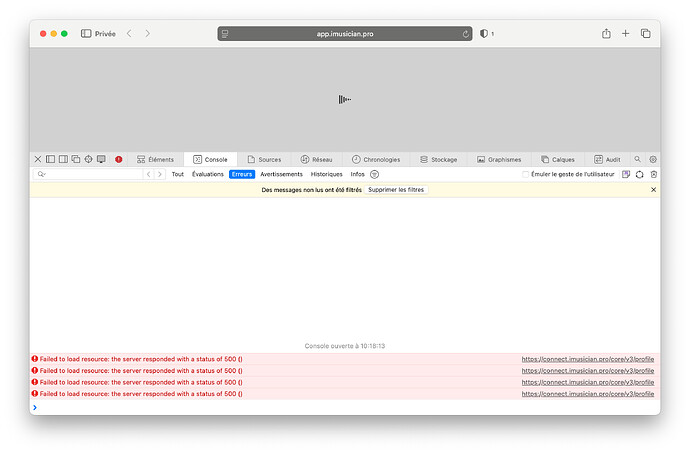Dock the inspector to the left side
The height and width of the screenshot is (454, 690).
pyautogui.click(x=50, y=159)
